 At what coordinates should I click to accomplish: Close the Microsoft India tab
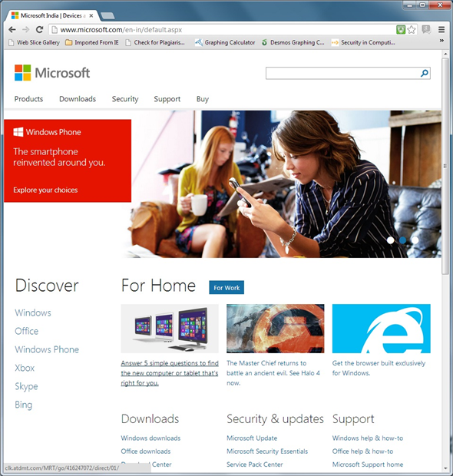tap(91, 16)
